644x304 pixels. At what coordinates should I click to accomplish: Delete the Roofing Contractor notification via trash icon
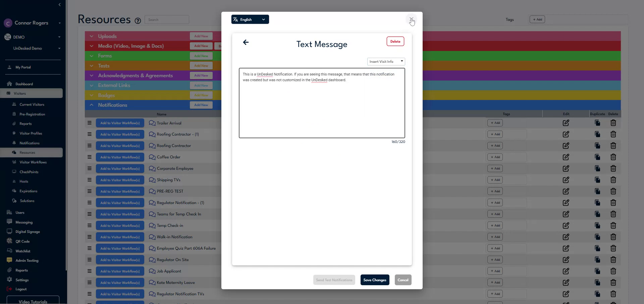pos(613,146)
